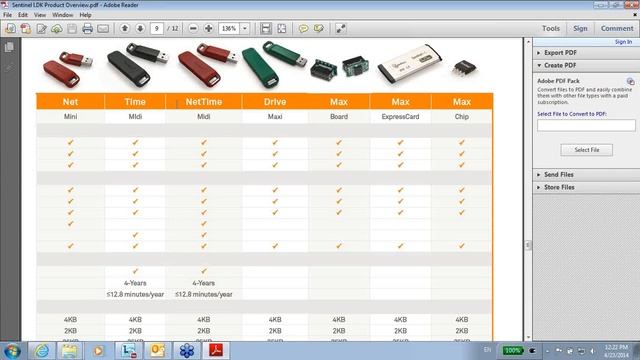Expand the Store Files section
This screenshot has height=360, width=640.
pos(586,187)
